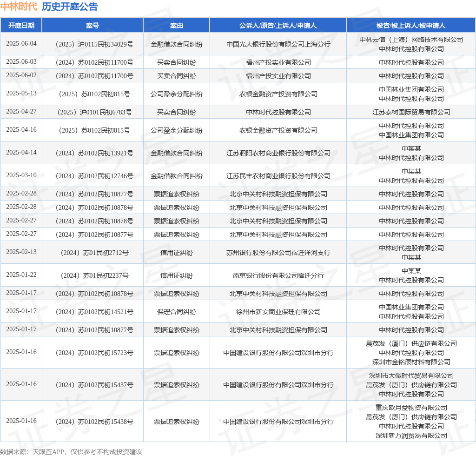
Task: Click 深圳市金铭辰材料有限公司 defendant
Action: click(x=411, y=362)
